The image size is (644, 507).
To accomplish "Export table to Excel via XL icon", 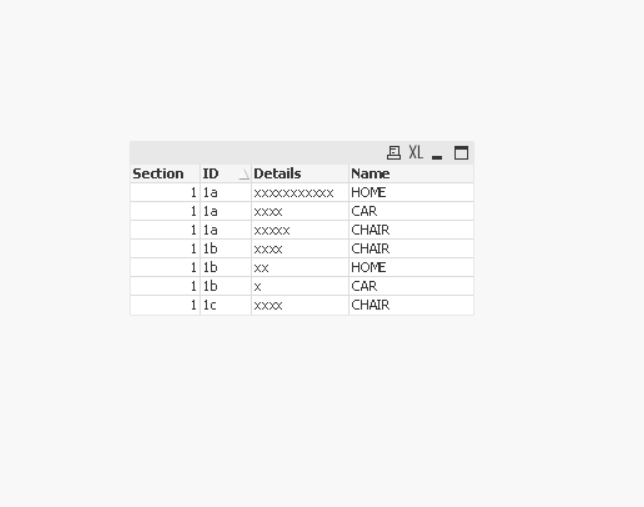I will 415,153.
